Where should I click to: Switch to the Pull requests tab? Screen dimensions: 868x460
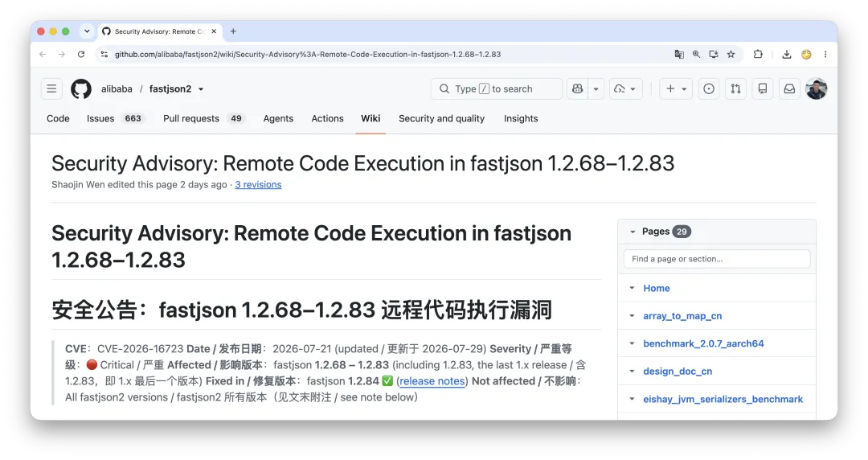[203, 118]
